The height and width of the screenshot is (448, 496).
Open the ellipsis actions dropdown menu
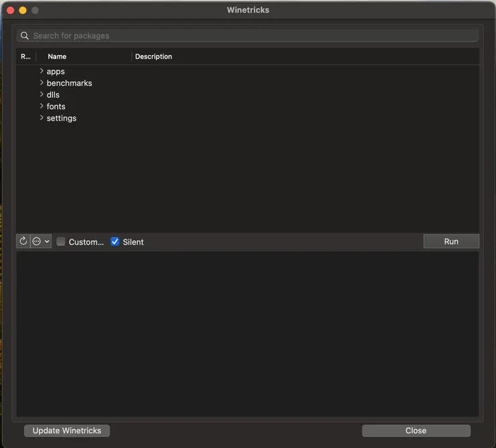point(41,241)
